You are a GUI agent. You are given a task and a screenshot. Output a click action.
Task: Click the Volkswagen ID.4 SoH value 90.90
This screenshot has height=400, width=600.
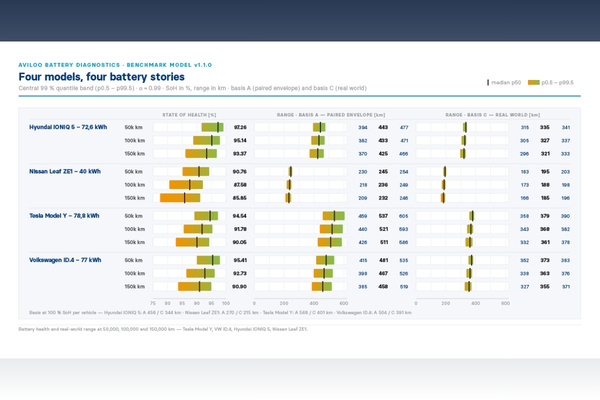tap(240, 287)
